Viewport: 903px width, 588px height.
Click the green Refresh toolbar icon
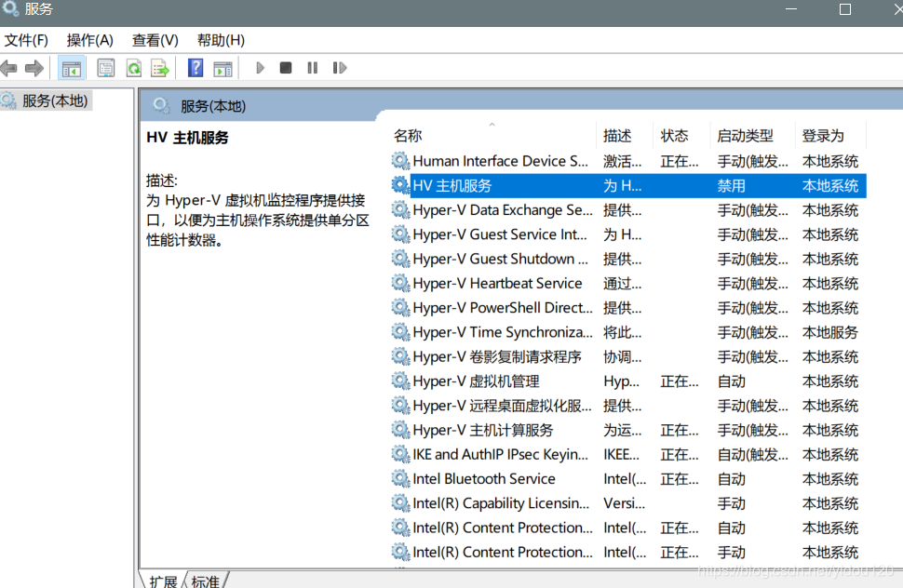pyautogui.click(x=134, y=69)
